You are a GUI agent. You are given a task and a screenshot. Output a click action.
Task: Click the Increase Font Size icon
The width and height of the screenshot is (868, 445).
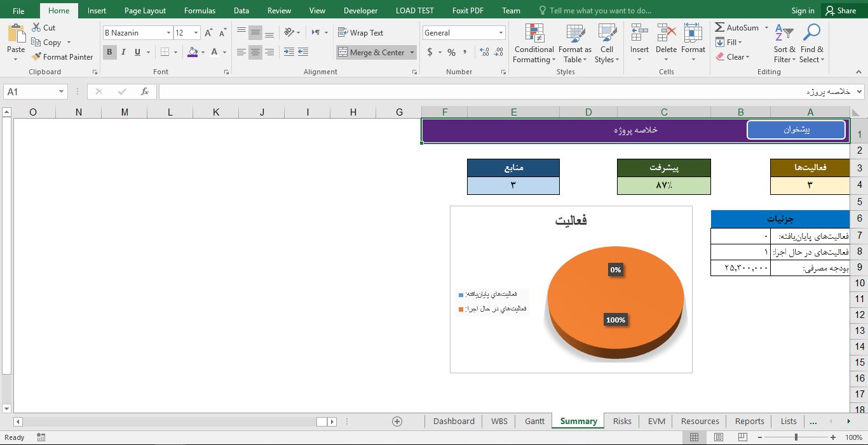[208, 33]
